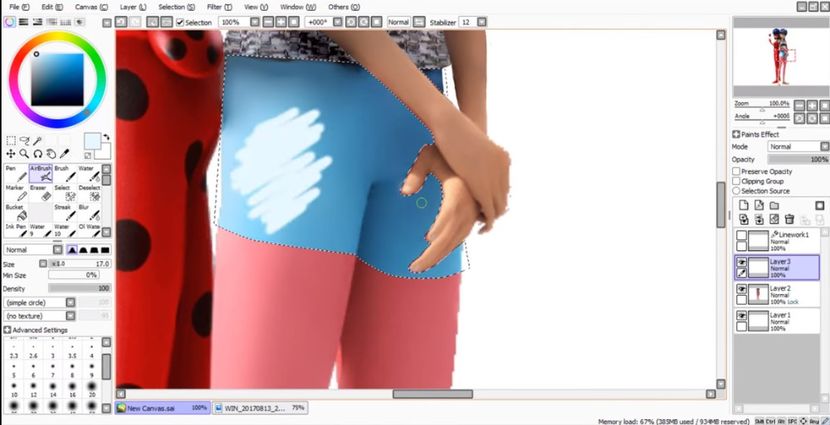Choose the hand pan tool
This screenshot has width=830, height=425.
(x=51, y=154)
